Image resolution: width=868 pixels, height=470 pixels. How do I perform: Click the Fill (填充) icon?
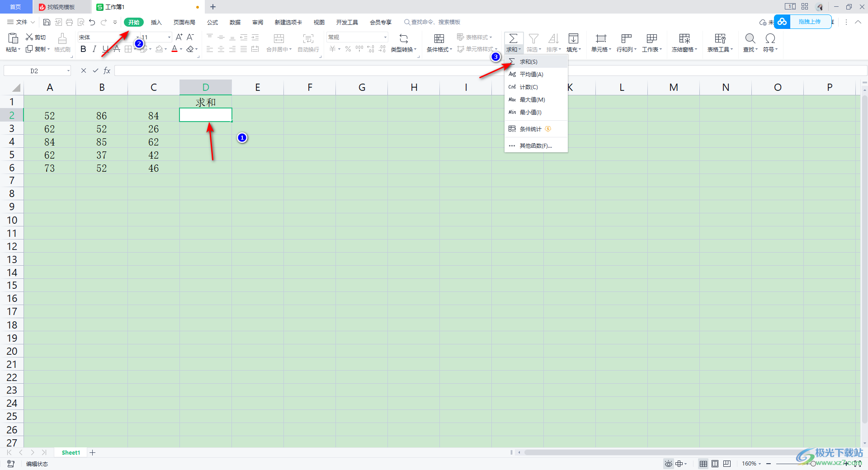(573, 38)
